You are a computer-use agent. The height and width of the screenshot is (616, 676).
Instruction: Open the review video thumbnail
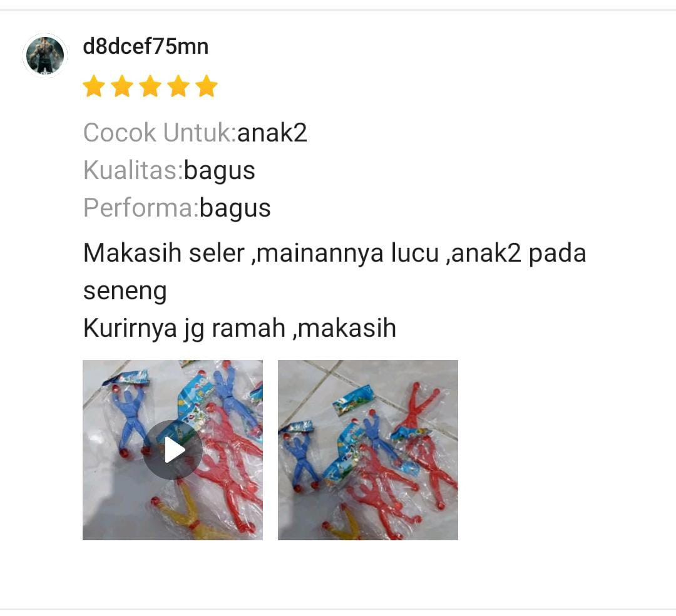(173, 449)
